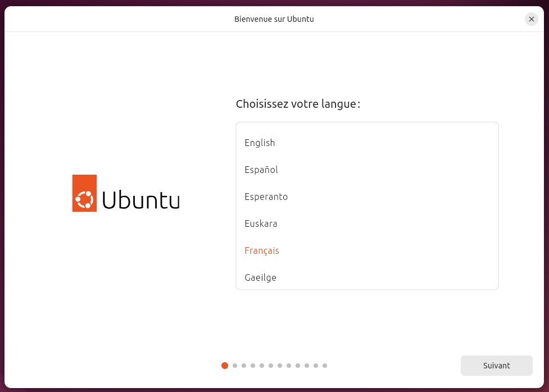Click the seventh page indicator dot

click(x=280, y=366)
